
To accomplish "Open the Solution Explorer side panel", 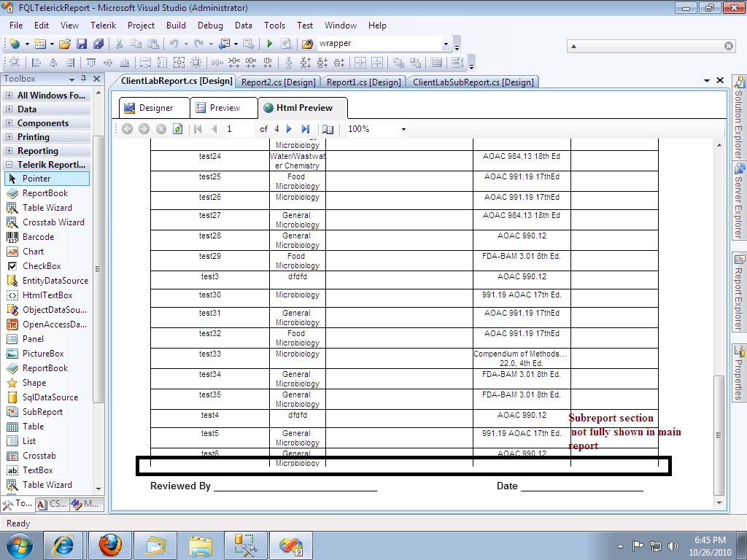I will click(x=739, y=117).
